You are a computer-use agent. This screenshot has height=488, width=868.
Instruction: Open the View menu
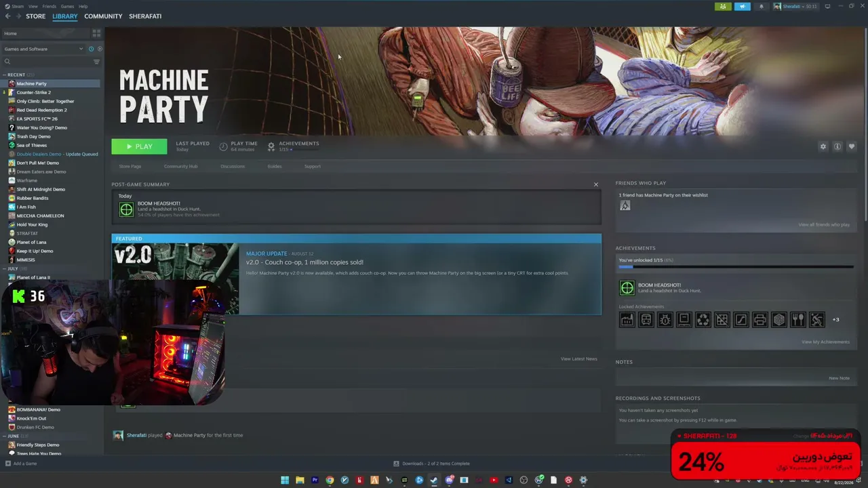[x=33, y=6]
